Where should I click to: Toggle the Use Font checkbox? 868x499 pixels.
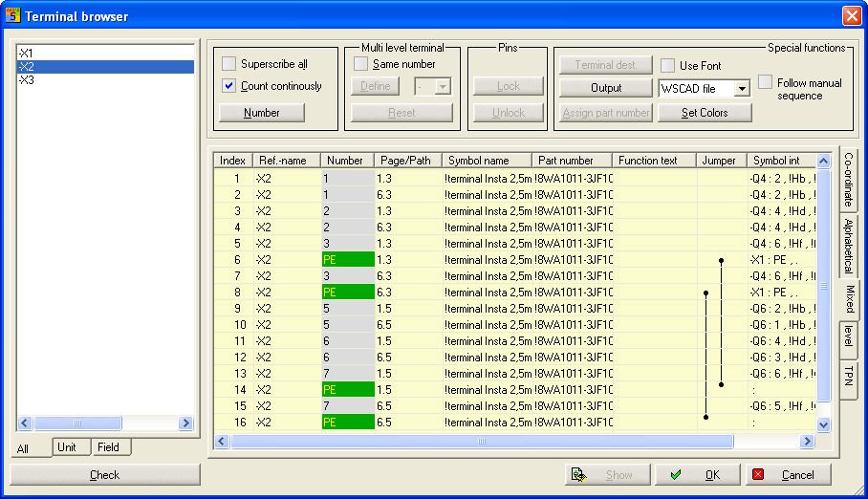tap(667, 65)
